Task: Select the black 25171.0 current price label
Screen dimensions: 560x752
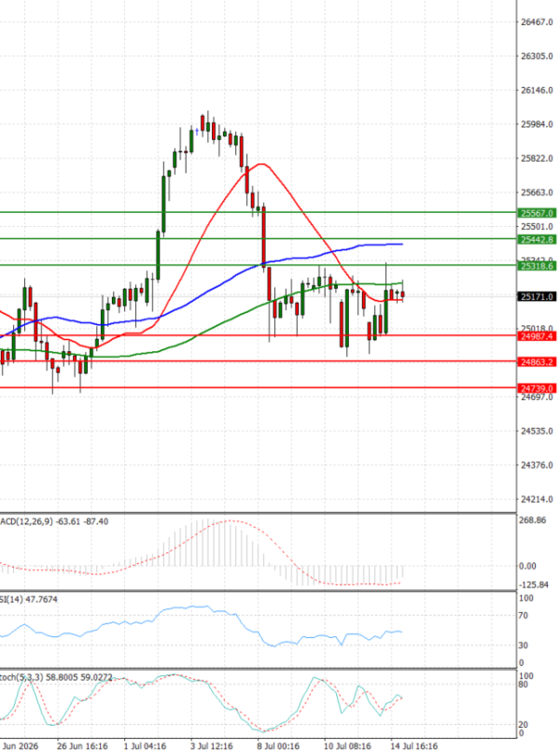Action: click(x=537, y=297)
